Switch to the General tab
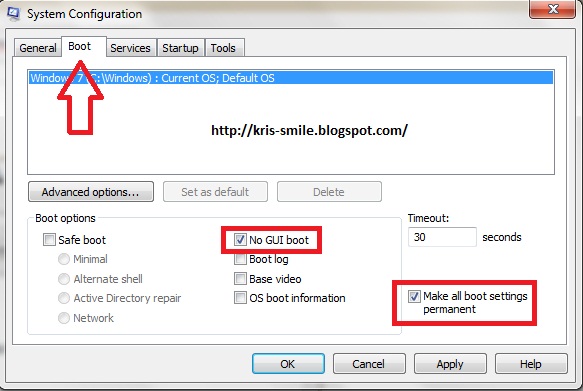Image resolution: width=583 pixels, height=391 pixels. (x=38, y=48)
